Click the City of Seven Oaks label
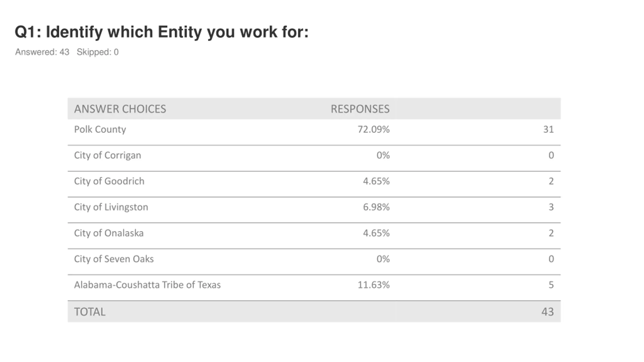 coord(114,259)
